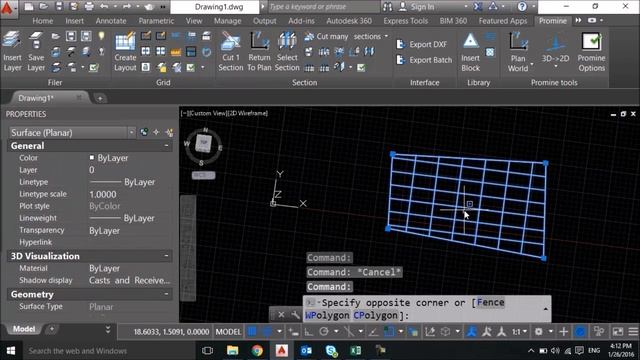The height and width of the screenshot is (360, 640).
Task: Click Sign In
Action: 422,7
